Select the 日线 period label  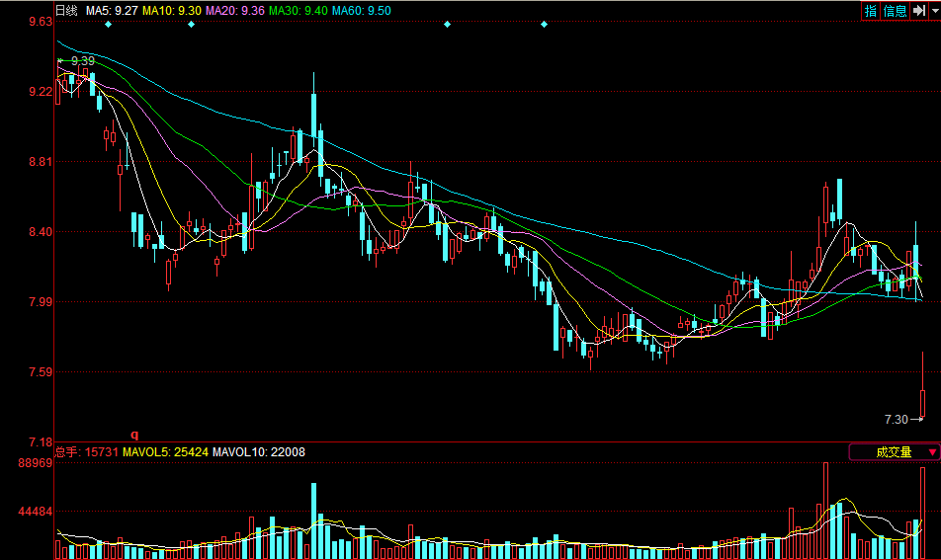point(66,10)
